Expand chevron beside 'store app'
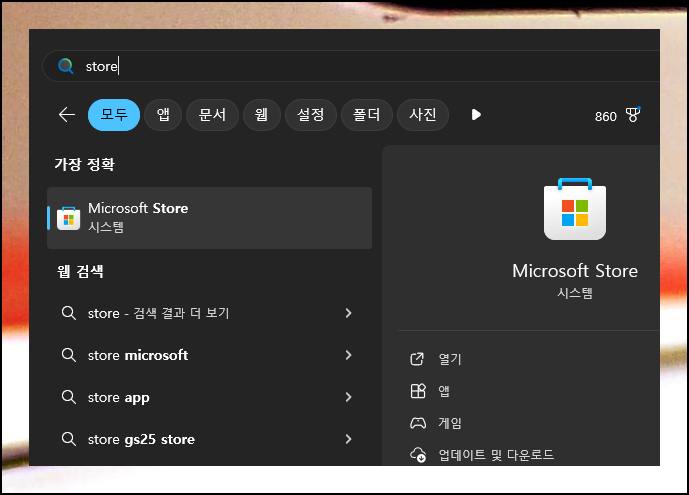Viewport: 689px width, 495px height. coord(348,397)
